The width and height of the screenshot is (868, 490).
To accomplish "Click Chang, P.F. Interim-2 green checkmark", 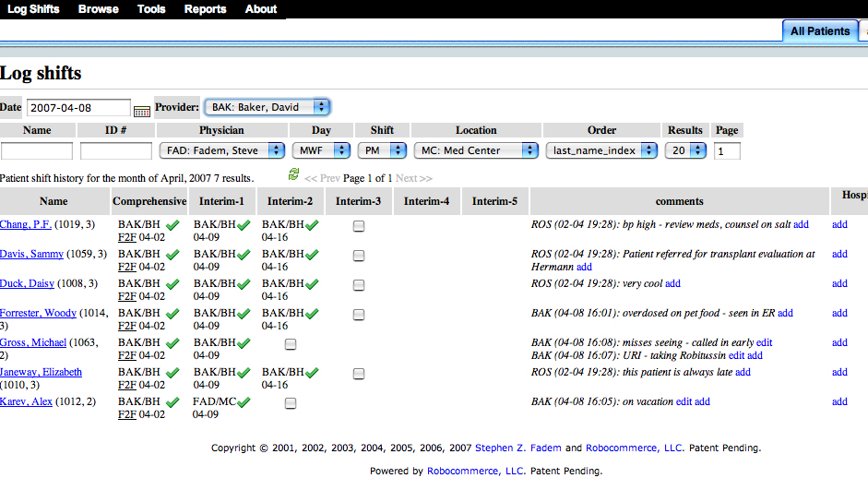I will 312,225.
